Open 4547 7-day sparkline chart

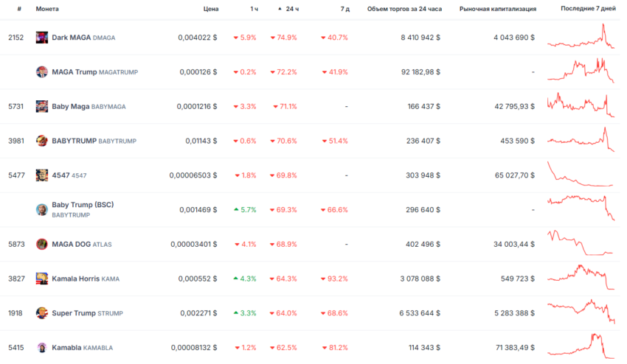click(581, 174)
